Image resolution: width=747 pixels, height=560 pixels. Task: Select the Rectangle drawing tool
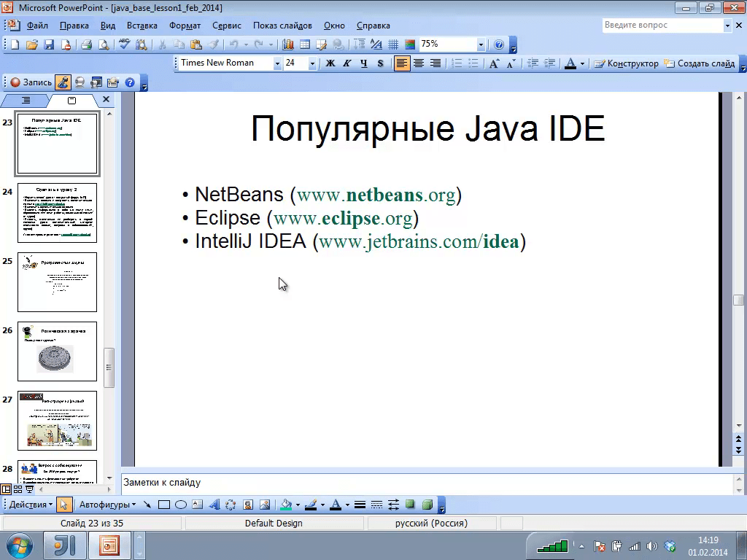coord(164,505)
